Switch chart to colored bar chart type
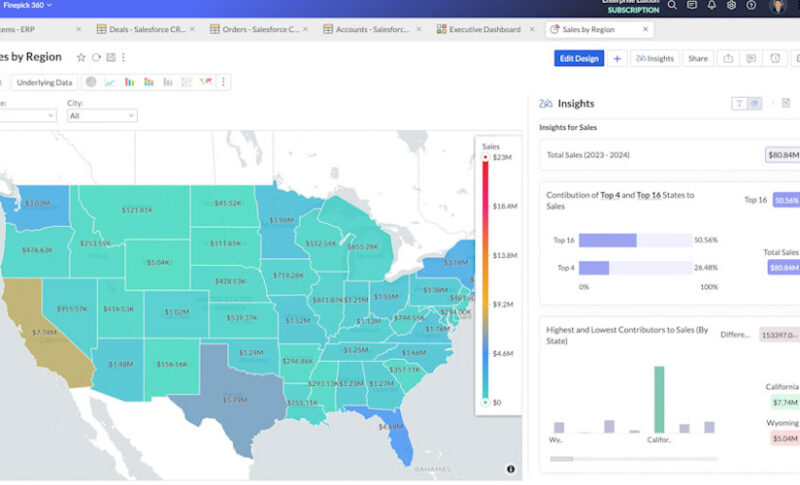 click(129, 82)
